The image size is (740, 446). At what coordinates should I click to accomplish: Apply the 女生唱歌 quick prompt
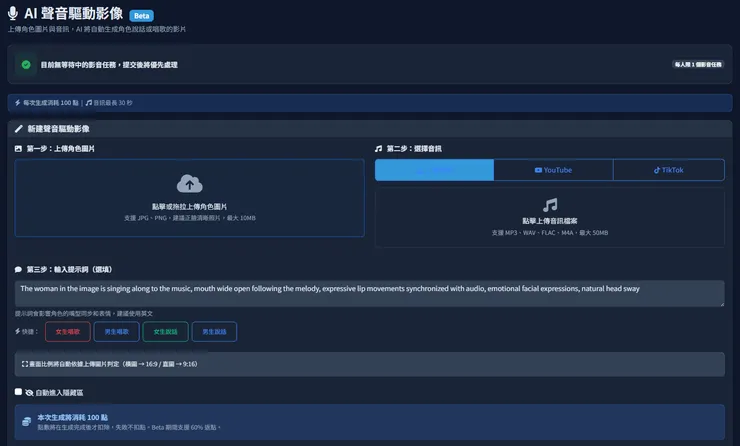68,332
